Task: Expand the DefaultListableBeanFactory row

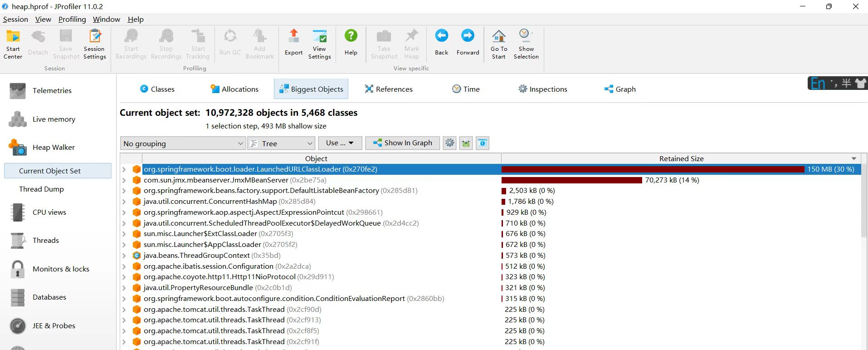Action: click(x=124, y=191)
